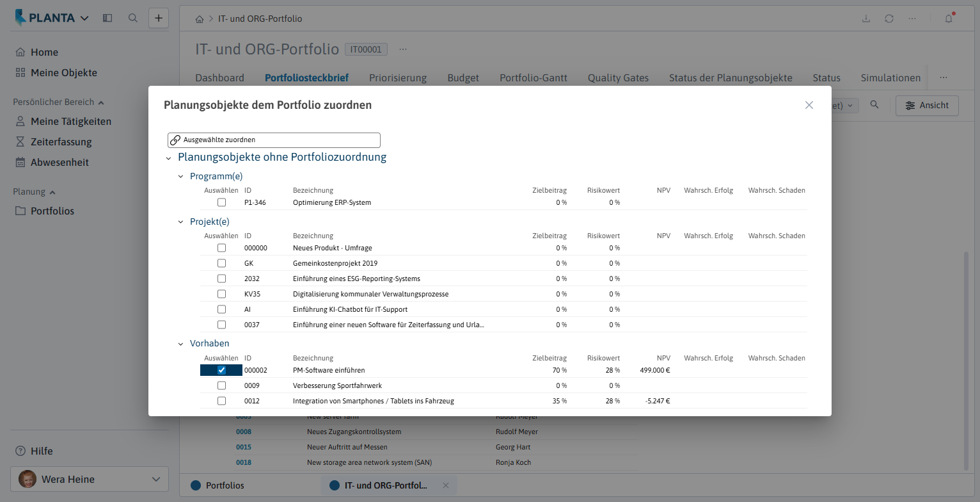Screen dimensions: 980x502
Task: Switch to Portfolio-Gantt tab
Action: 533,77
